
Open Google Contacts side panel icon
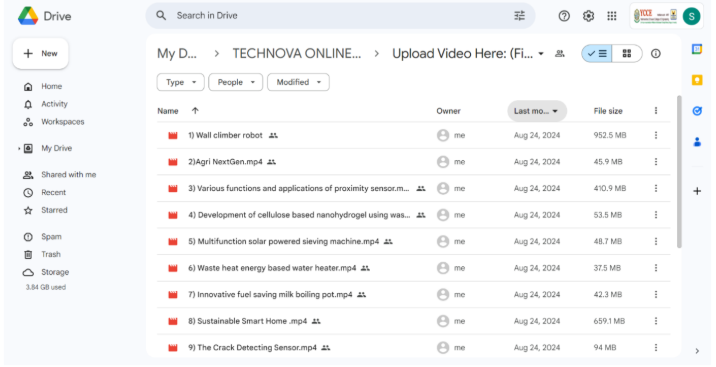[697, 142]
